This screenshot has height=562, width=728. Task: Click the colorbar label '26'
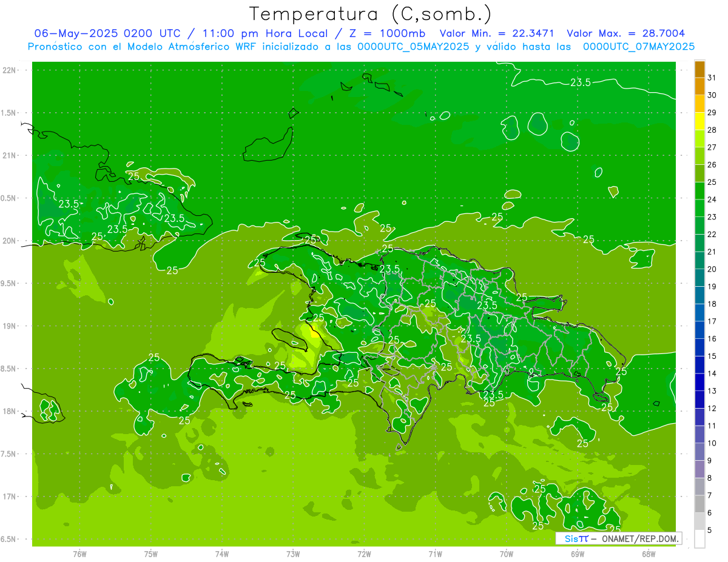[x=712, y=165]
